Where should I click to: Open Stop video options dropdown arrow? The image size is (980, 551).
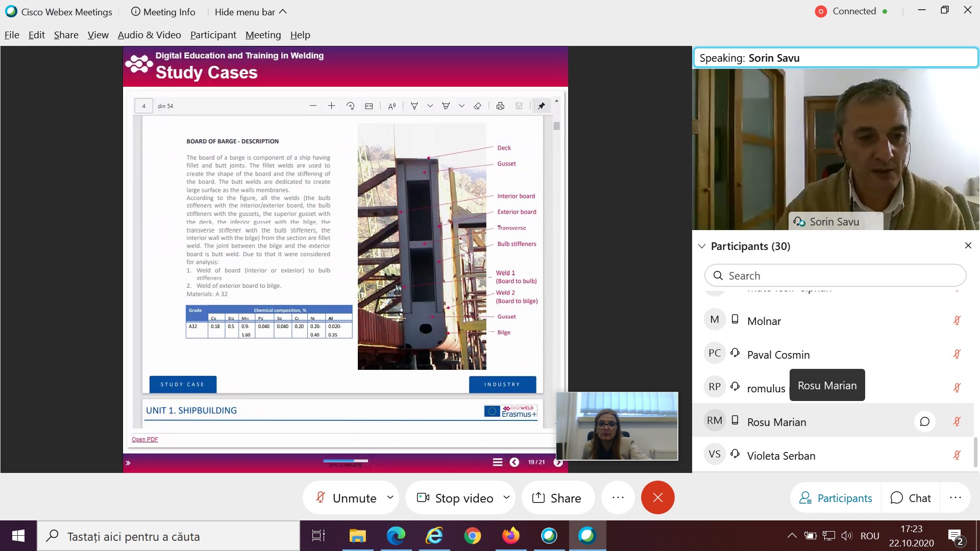[506, 497]
